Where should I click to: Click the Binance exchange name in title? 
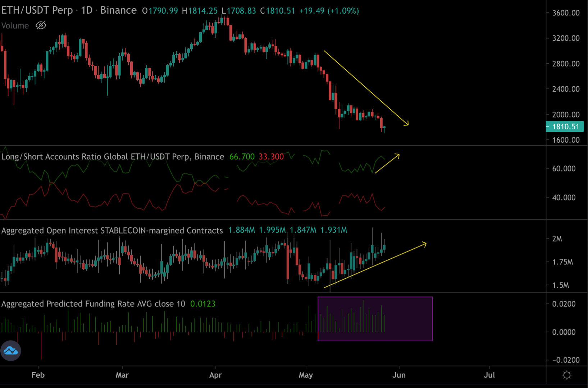(118, 10)
